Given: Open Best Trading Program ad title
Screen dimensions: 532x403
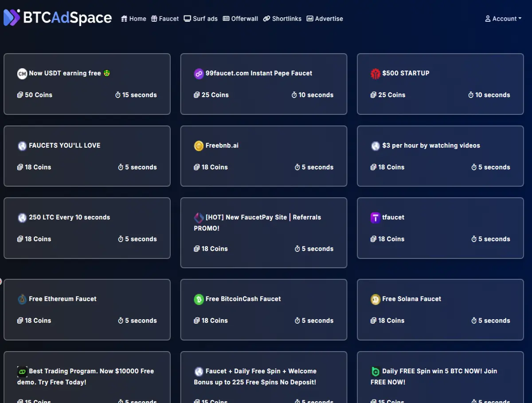Looking at the screenshot, I should (x=86, y=376).
